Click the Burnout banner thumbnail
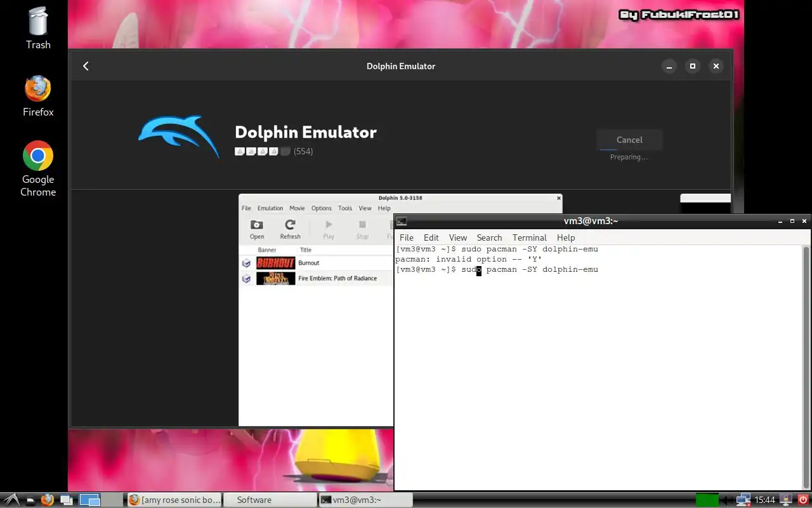This screenshot has width=812, height=508. click(x=275, y=263)
